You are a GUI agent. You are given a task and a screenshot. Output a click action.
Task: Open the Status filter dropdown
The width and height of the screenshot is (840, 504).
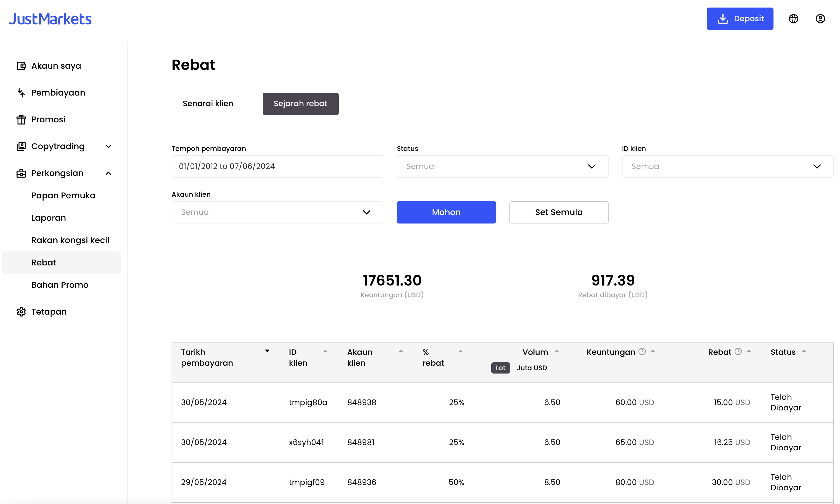pos(502,167)
